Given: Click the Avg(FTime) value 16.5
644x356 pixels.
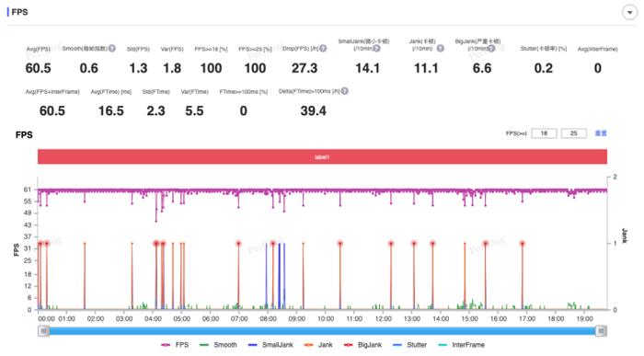Looking at the screenshot, I should 111,111.
